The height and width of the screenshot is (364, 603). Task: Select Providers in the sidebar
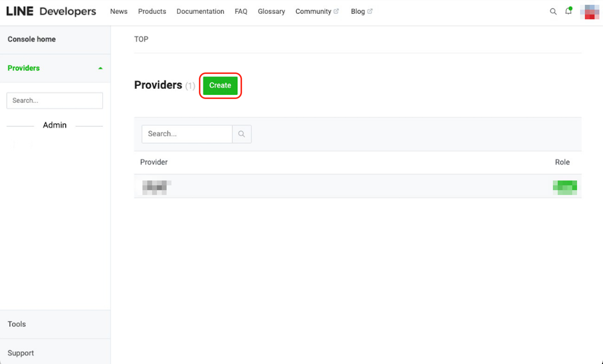click(x=24, y=68)
